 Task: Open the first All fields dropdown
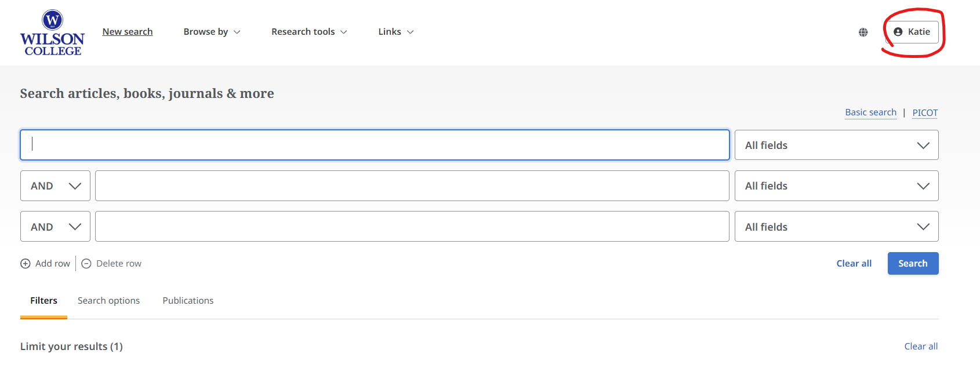coord(836,145)
